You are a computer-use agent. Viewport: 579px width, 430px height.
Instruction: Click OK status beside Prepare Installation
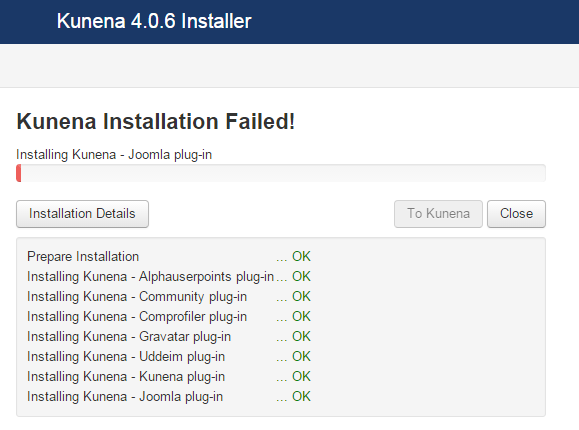pos(301,256)
